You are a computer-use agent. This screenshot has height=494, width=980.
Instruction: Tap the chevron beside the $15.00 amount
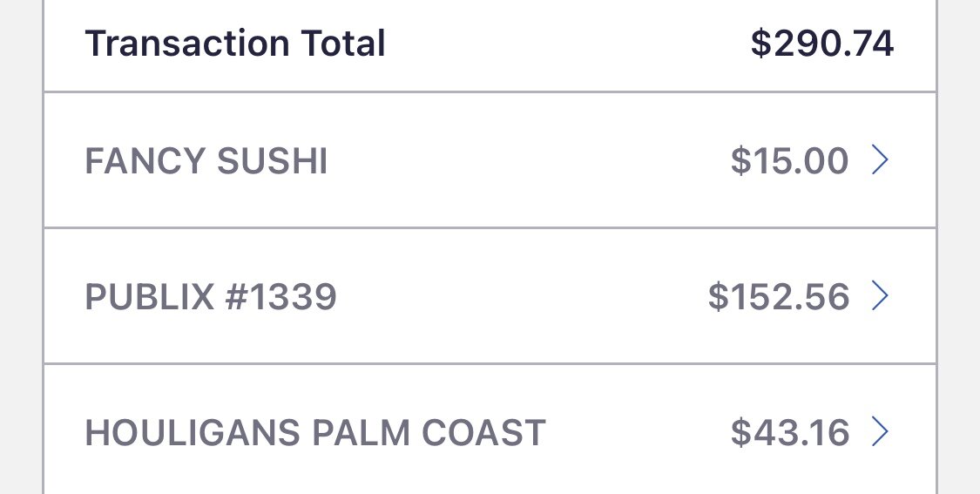[880, 160]
